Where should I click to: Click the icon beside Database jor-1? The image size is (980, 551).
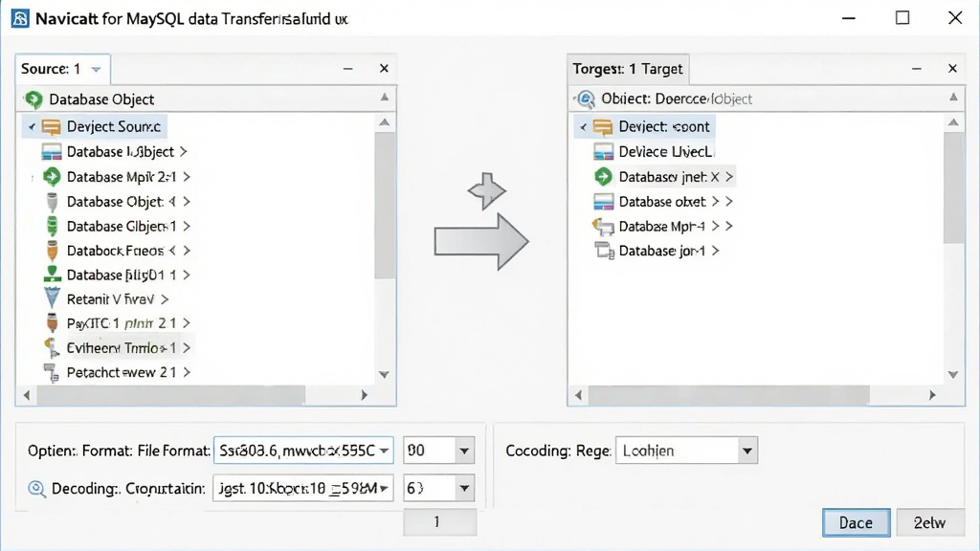(605, 251)
